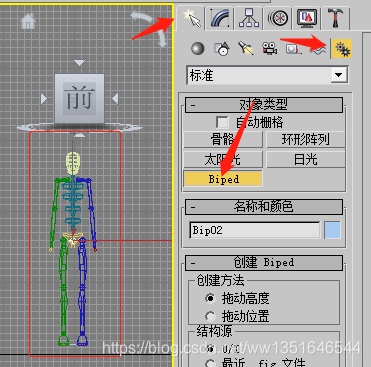The height and width of the screenshot is (367, 371).
Task: Click ViewCube left arrow
Action: point(44,99)
